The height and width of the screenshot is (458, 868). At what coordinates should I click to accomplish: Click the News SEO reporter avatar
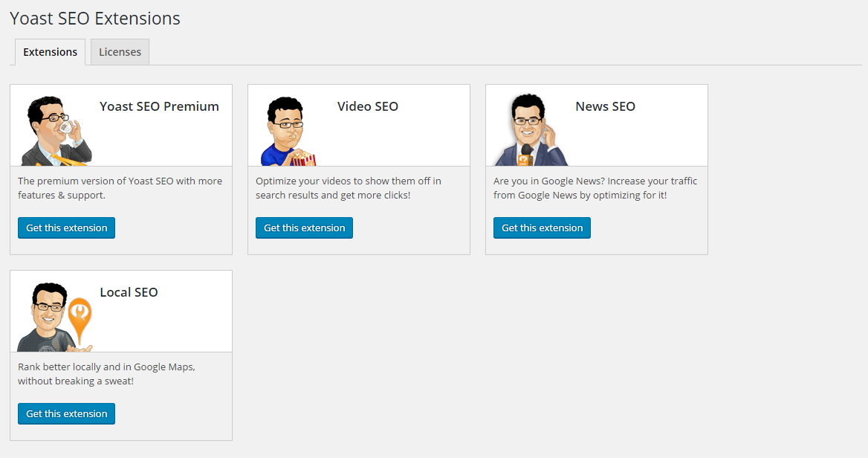pos(531,130)
